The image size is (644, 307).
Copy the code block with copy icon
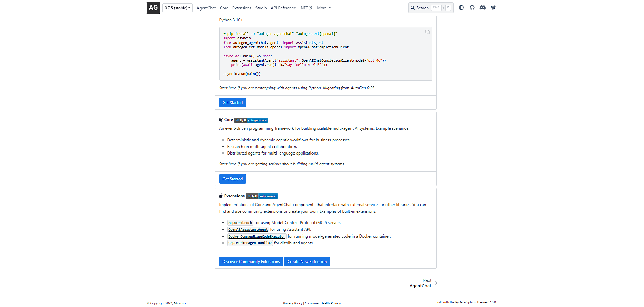click(427, 32)
